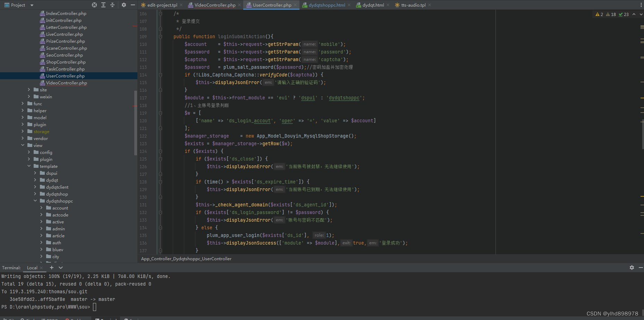This screenshot has height=320, width=644.
Task: Go to previous highlighted error arrow
Action: tap(634, 14)
